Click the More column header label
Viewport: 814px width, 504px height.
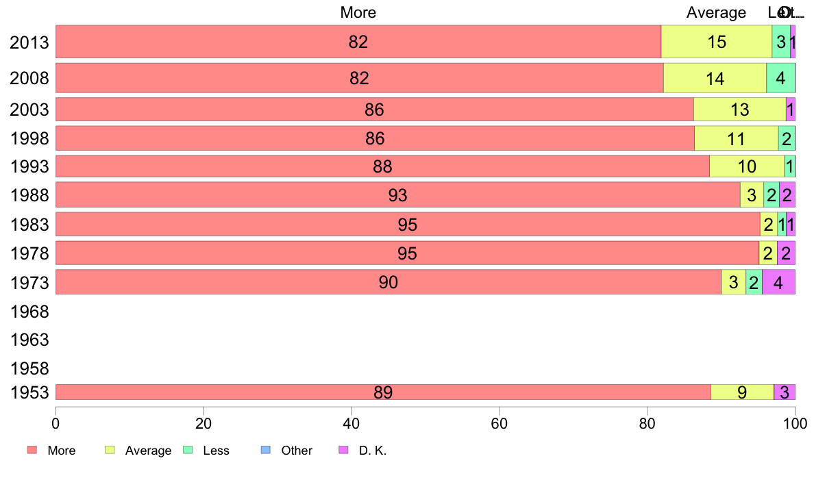coord(358,12)
